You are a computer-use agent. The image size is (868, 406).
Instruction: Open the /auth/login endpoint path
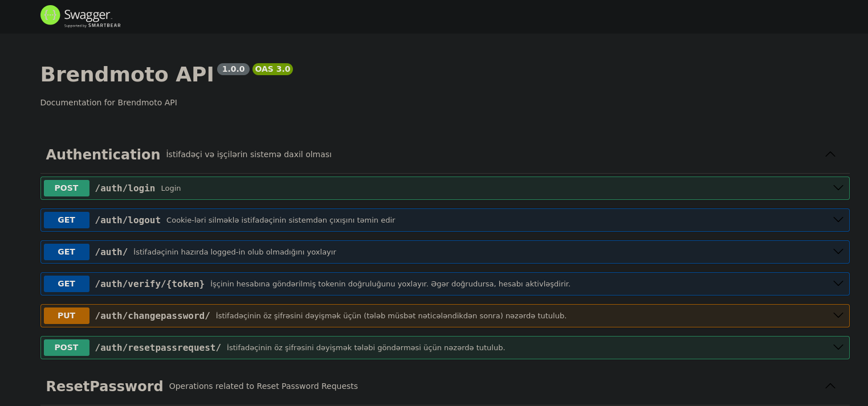(x=125, y=188)
